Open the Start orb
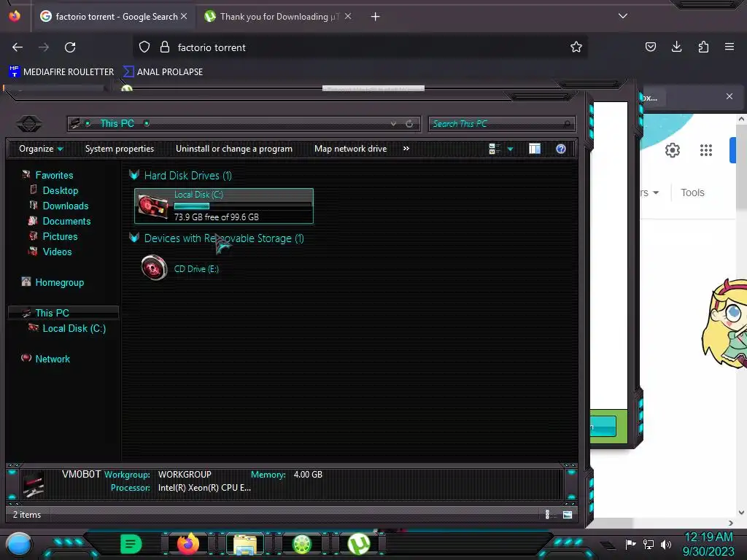 coord(19,544)
